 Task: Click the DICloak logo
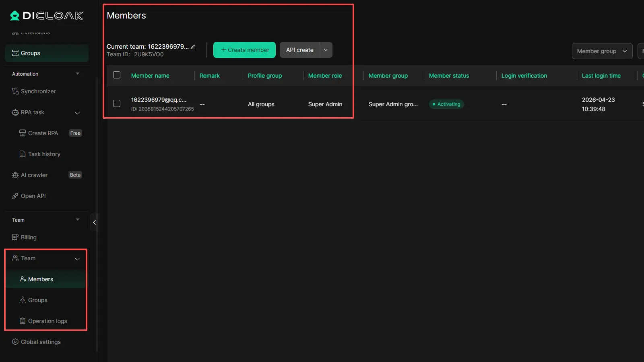pos(47,16)
